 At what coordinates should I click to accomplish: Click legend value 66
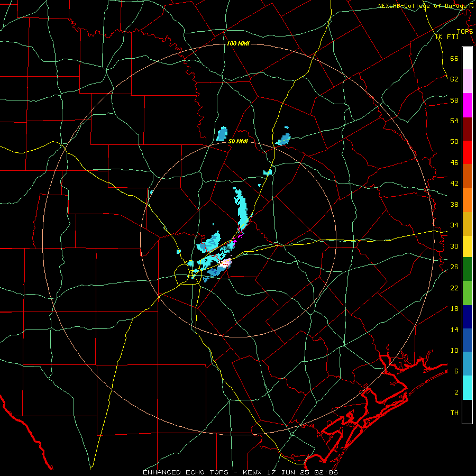[x=454, y=59]
